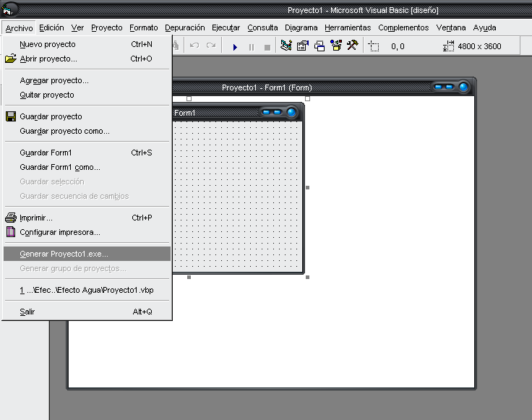Image resolution: width=532 pixels, height=420 pixels.
Task: Choose Salir to exit Visual Basic
Action: pos(87,312)
